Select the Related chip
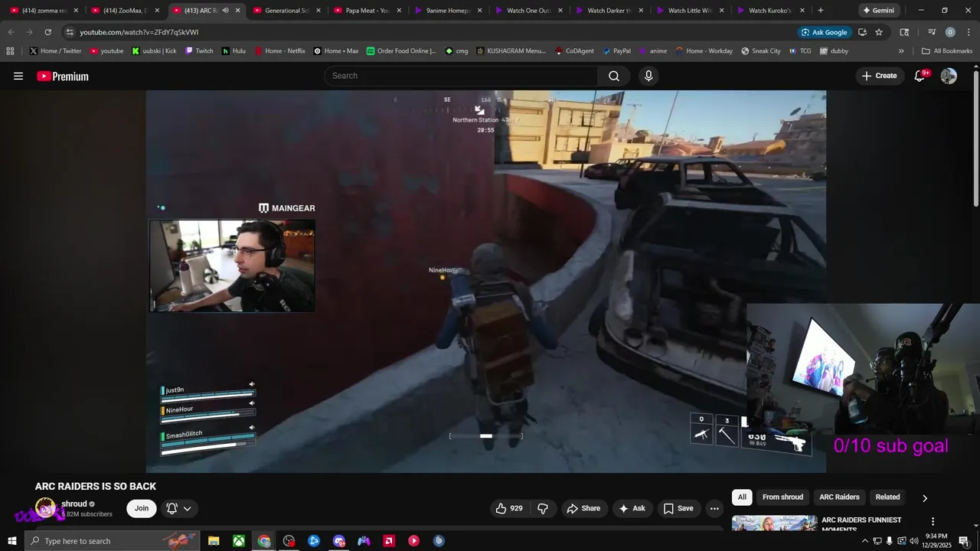The image size is (980, 551). [887, 497]
